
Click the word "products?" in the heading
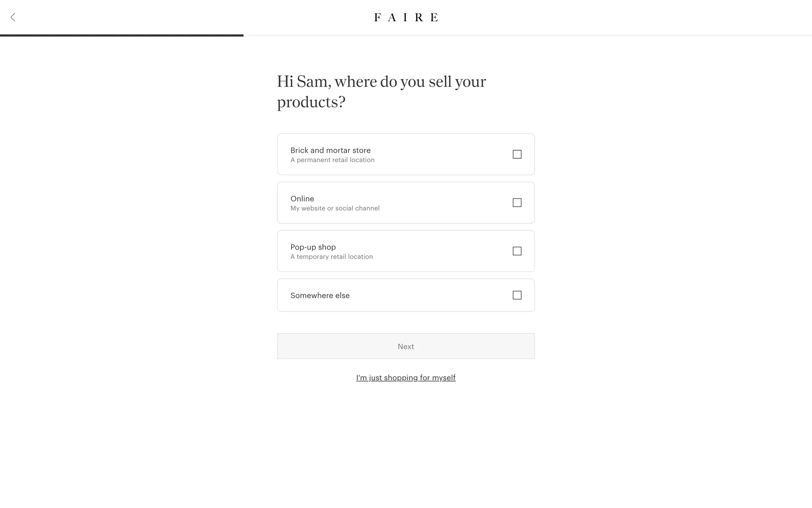click(311, 102)
